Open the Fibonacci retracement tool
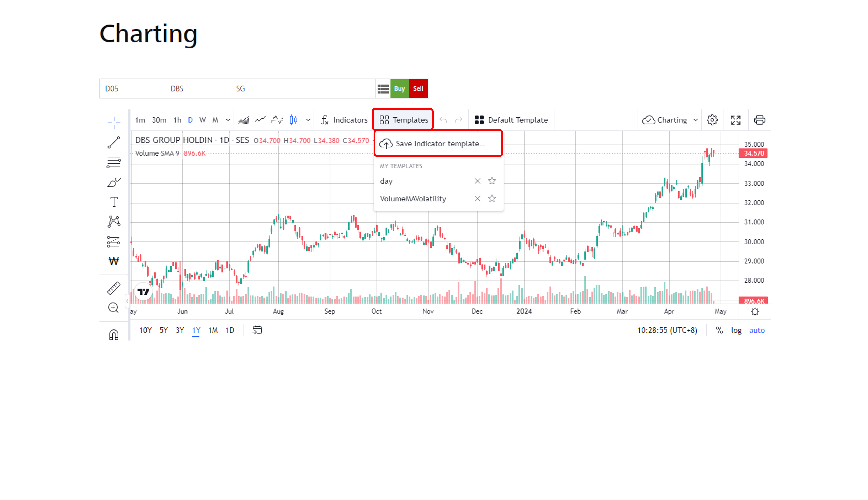 (x=114, y=162)
